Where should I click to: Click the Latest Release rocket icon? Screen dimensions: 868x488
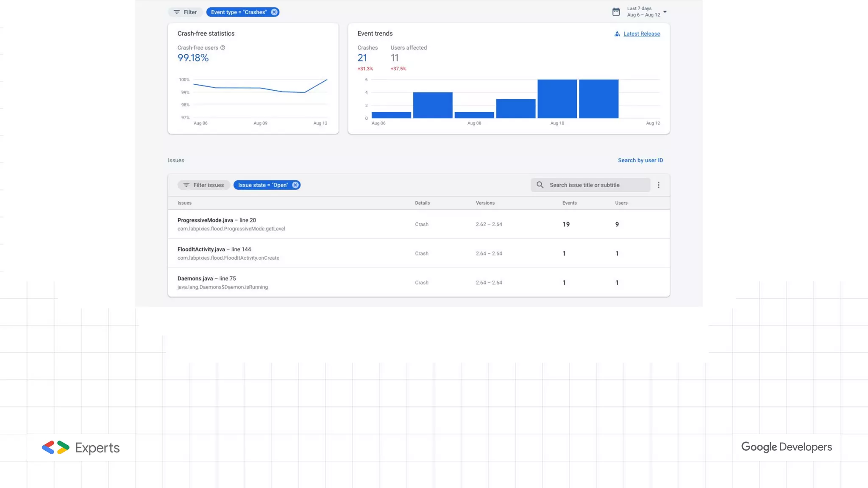[x=617, y=34]
